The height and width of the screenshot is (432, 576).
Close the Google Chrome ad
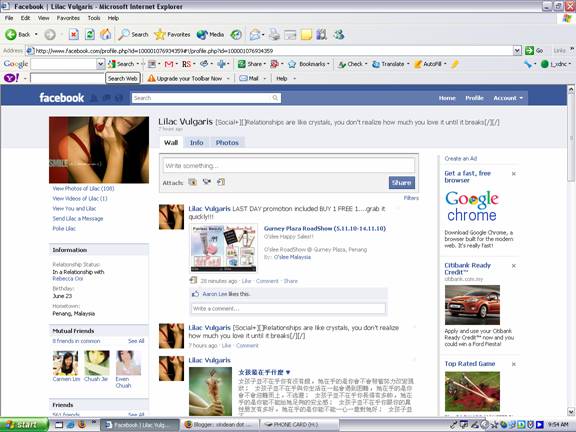click(514, 174)
